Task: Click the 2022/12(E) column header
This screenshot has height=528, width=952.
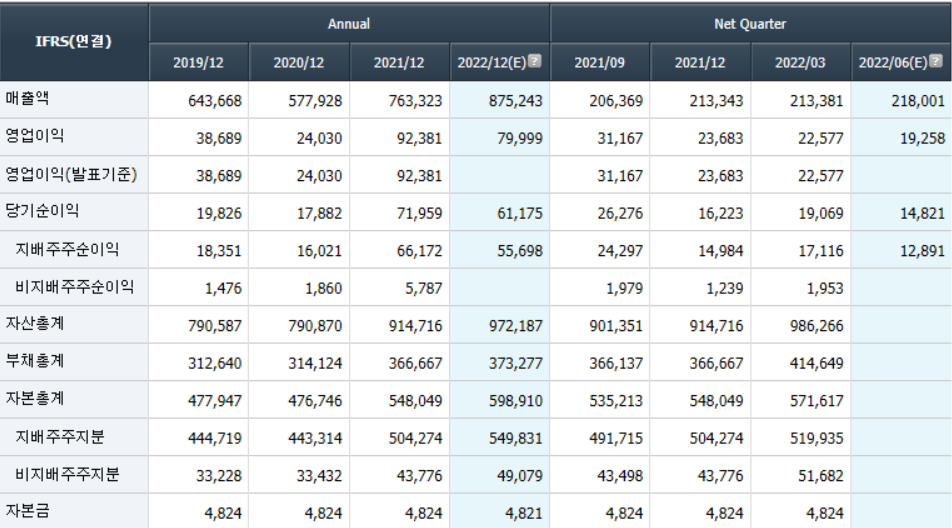Action: point(500,63)
